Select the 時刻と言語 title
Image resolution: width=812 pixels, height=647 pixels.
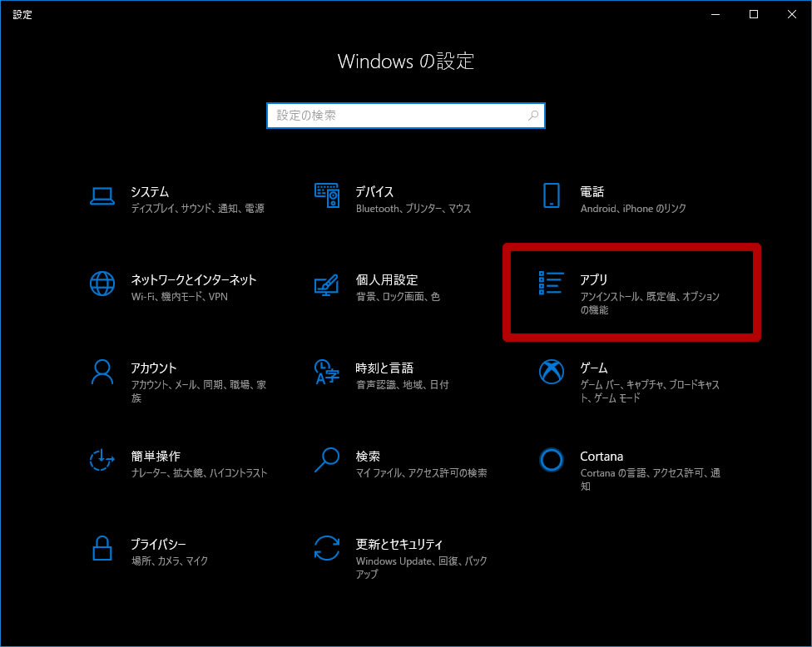[x=384, y=368]
